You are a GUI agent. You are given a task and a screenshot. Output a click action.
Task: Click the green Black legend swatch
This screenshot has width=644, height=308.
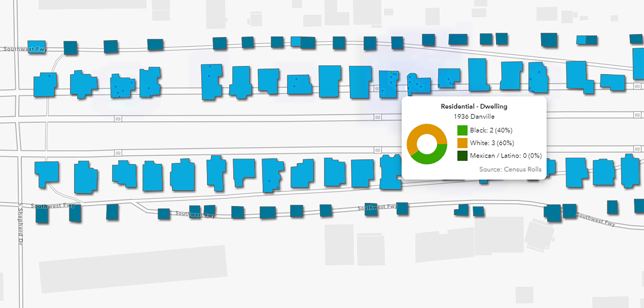pos(462,130)
